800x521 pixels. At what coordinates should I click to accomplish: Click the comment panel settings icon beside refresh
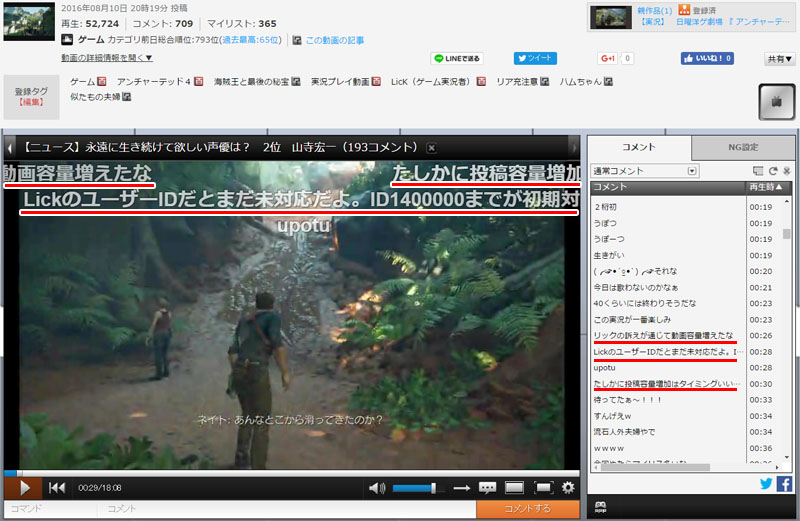787,171
